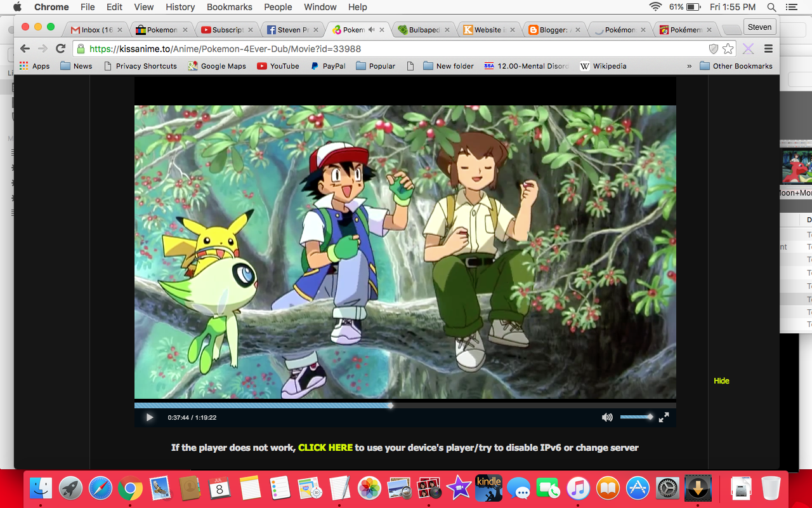
Task: Click the back navigation arrow
Action: coord(23,48)
